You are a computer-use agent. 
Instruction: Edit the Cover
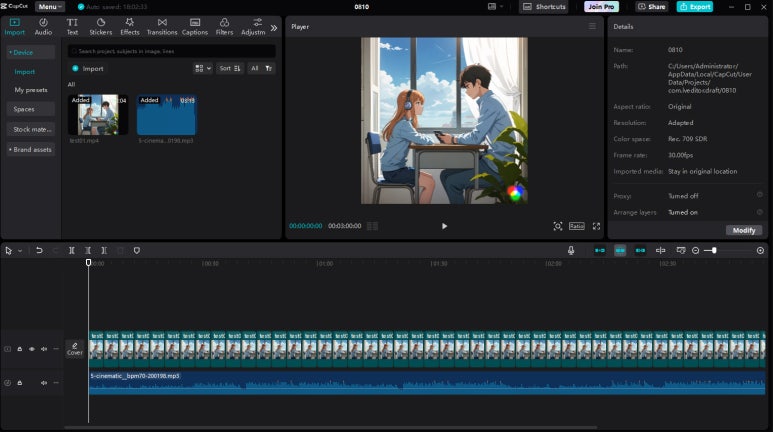pyautogui.click(x=74, y=349)
